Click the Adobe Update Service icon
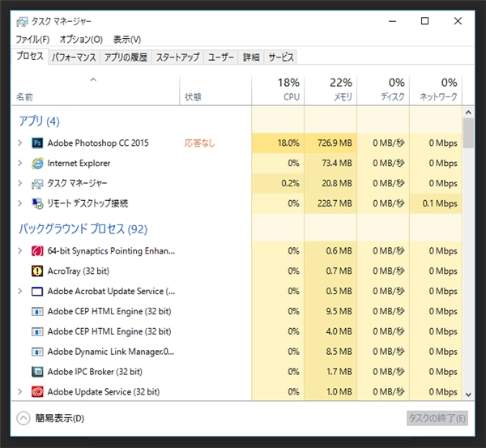This screenshot has width=486, height=448. 37,392
